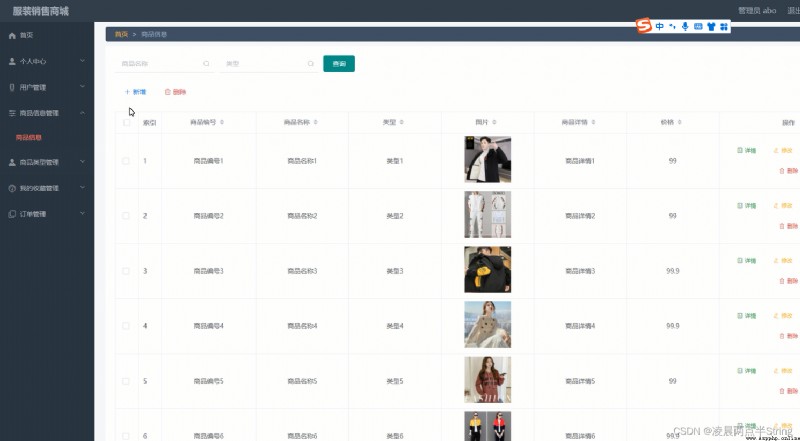Click the Sogou shirt skin icon
800x441 pixels.
711,26
